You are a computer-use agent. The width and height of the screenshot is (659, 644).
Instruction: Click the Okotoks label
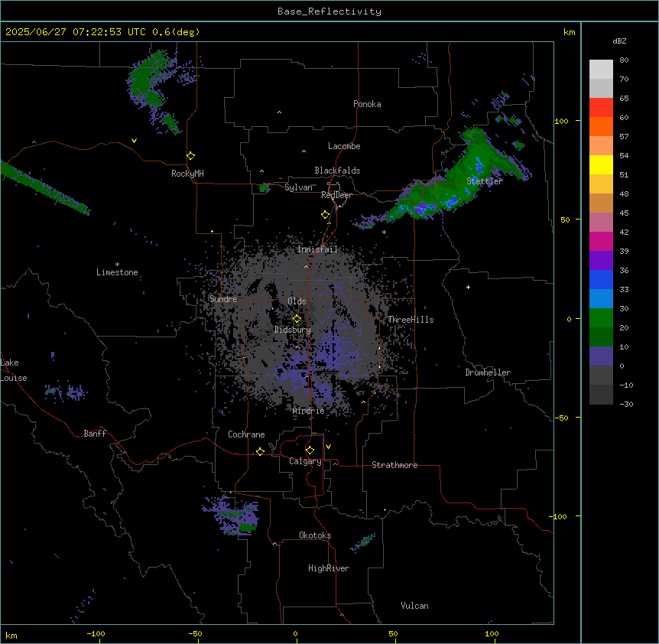315,535
